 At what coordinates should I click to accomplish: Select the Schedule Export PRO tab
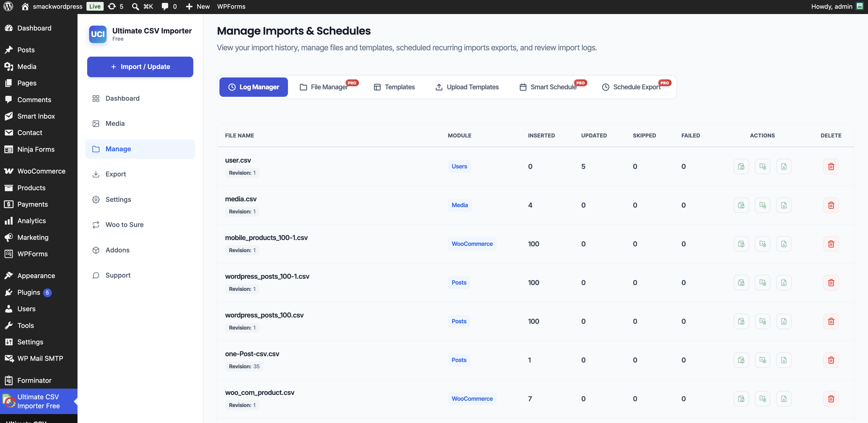click(636, 87)
